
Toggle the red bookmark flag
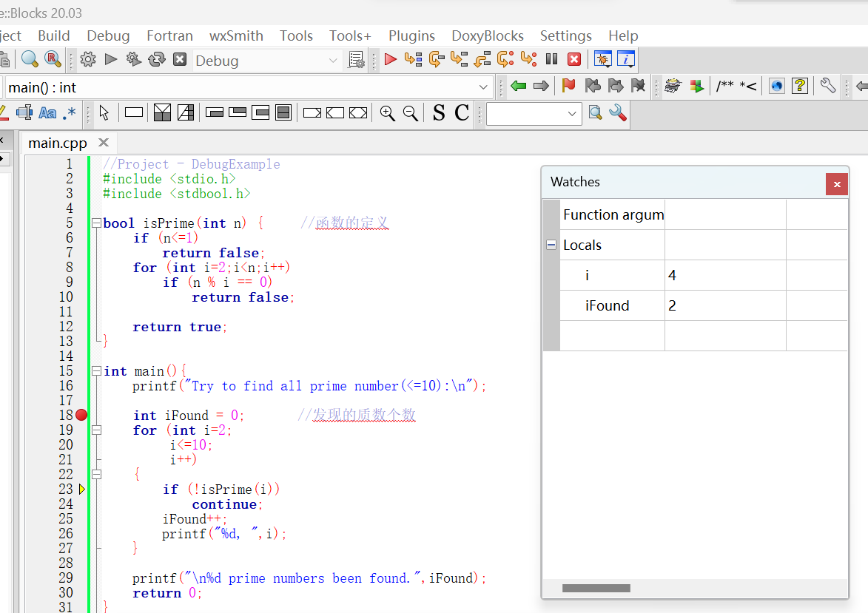[568, 86]
